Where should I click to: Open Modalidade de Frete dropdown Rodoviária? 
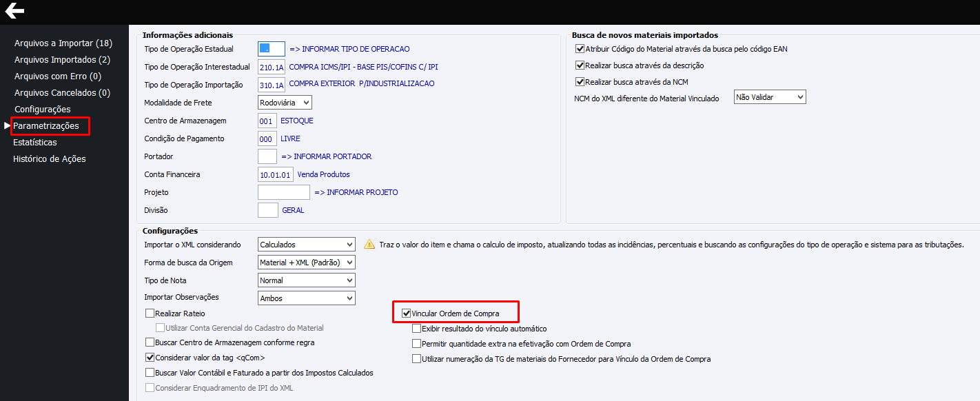coord(285,102)
